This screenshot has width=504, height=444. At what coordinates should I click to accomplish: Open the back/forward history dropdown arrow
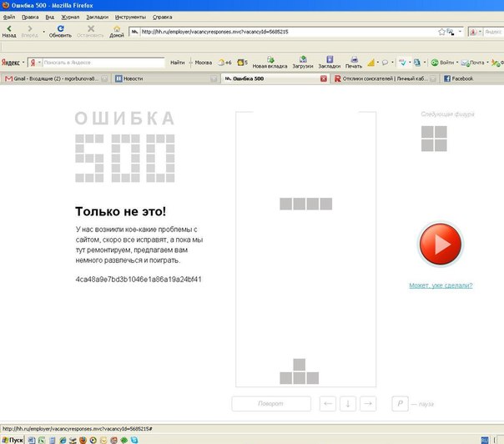44,32
